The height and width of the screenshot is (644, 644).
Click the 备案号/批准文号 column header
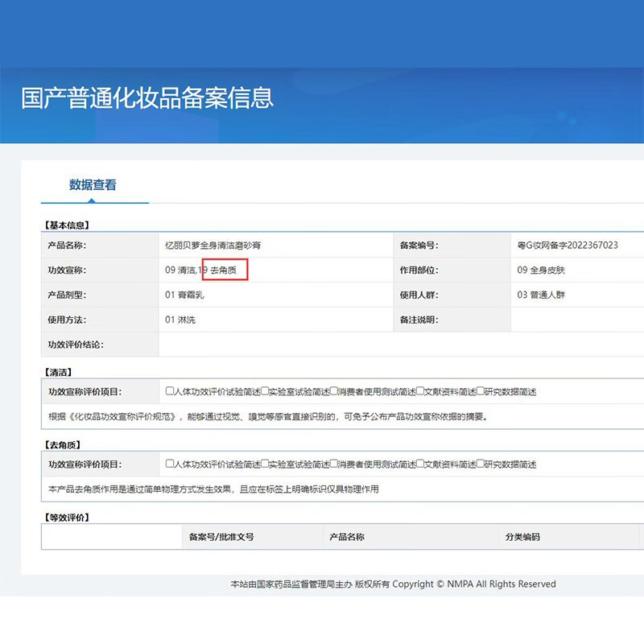(221, 537)
